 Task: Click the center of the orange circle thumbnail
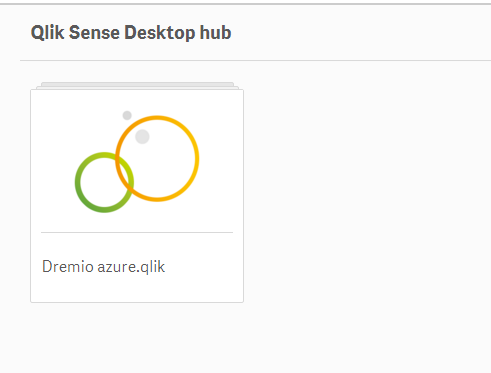[x=157, y=158]
